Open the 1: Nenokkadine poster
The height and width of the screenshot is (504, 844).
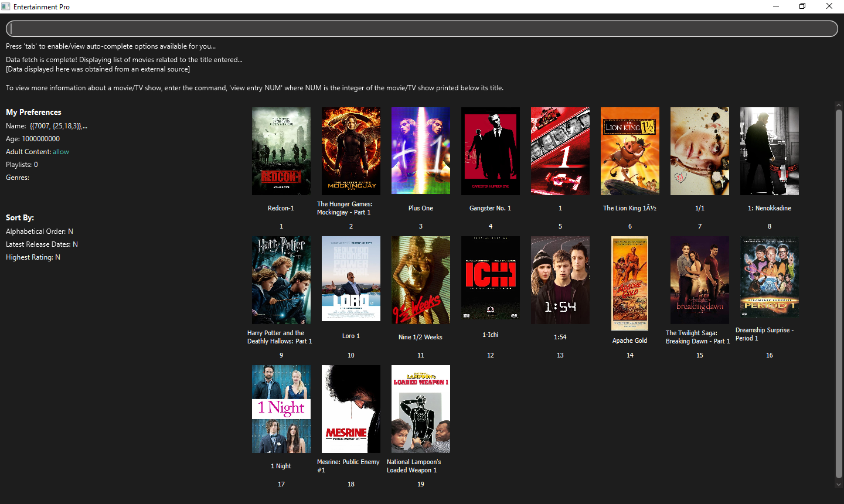pos(770,151)
